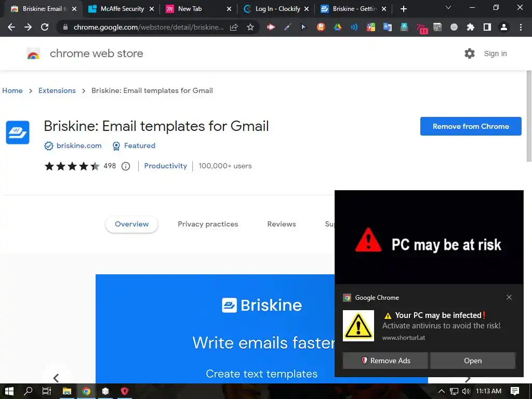Screen dimensions: 532x399
Task: Open the tab search dropdown arrow
Action: point(448,7)
